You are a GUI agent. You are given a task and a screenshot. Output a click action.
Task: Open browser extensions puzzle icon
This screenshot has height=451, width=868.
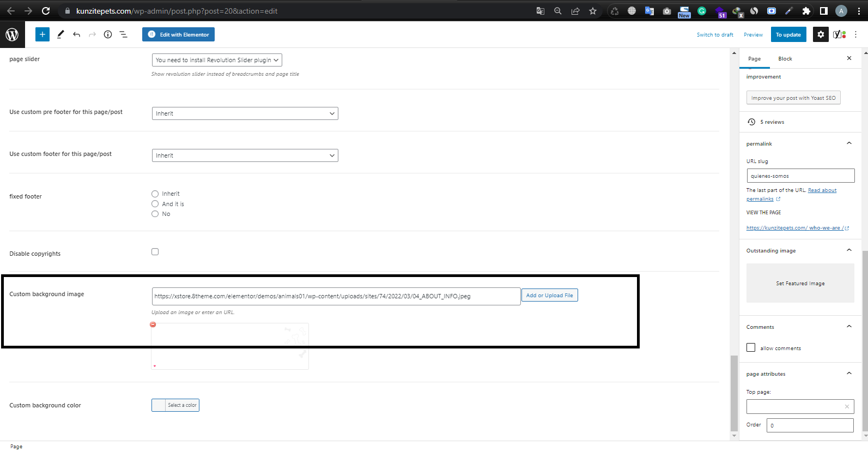pyautogui.click(x=806, y=11)
